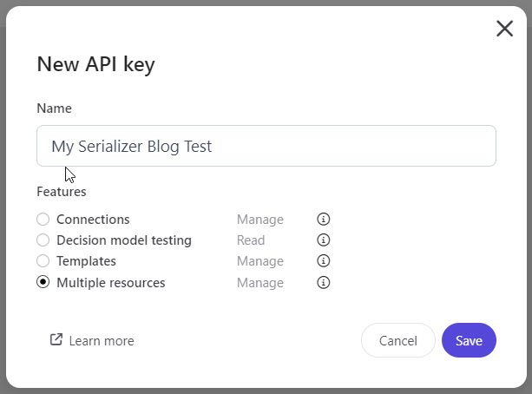Click the New API key heading

(95, 64)
